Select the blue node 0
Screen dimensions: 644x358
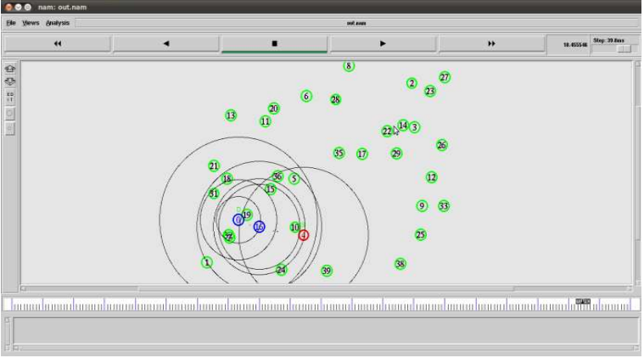238,220
